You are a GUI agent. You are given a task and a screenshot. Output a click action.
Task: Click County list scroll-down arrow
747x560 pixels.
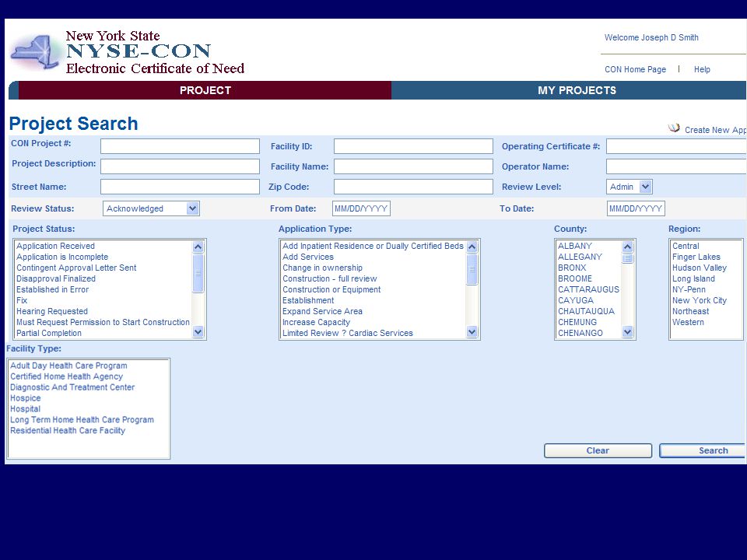628,332
